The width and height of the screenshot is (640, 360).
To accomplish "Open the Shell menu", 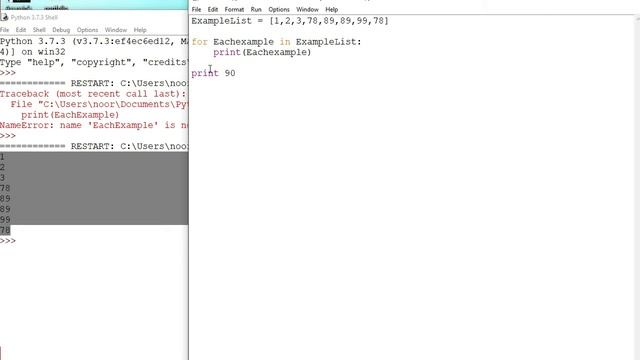I will tap(39, 30).
